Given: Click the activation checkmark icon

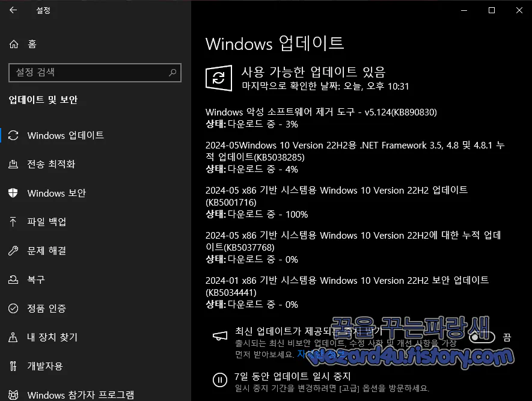Looking at the screenshot, I should (x=13, y=308).
